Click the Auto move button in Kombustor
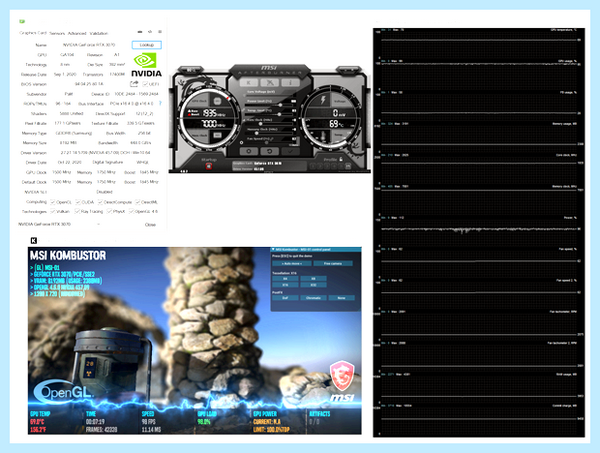The width and height of the screenshot is (600, 453). (x=292, y=263)
